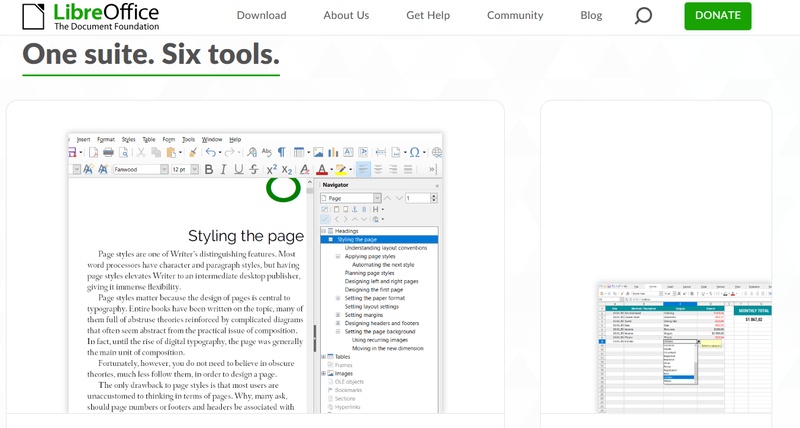The height and width of the screenshot is (428, 800).
Task: Open Find and Replace icon
Action: (252, 152)
